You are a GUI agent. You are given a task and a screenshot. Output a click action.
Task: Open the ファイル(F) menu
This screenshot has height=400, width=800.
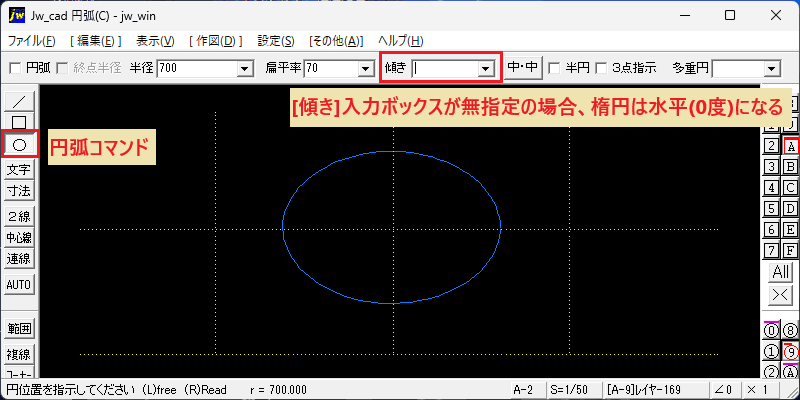[x=32, y=41]
